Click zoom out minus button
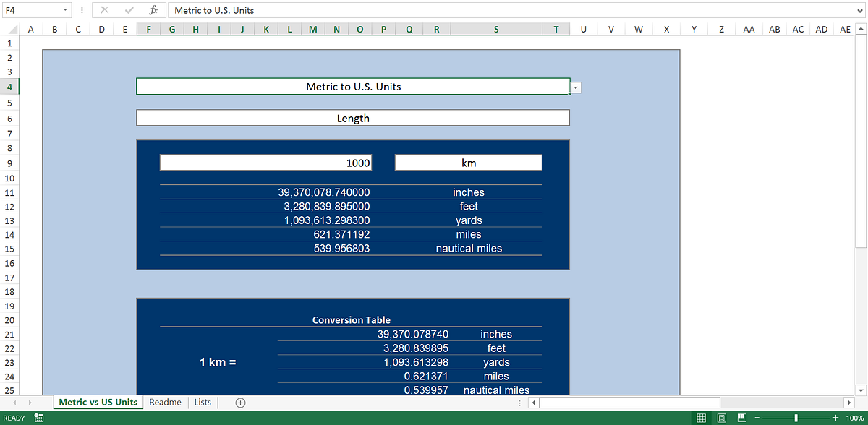This screenshot has height=425, width=868. pyautogui.click(x=757, y=418)
